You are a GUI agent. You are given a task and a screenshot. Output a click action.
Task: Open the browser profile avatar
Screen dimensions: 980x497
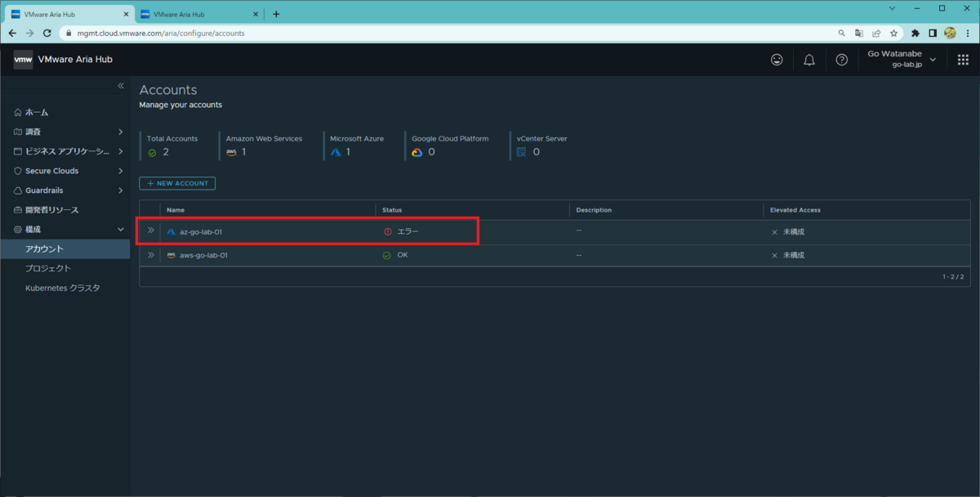950,34
